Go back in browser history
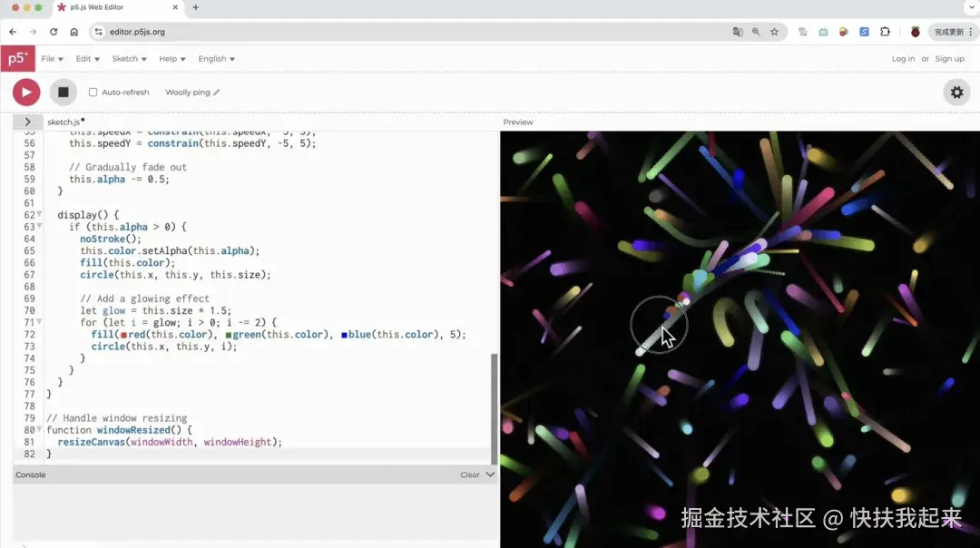The width and height of the screenshot is (980, 548). [x=13, y=32]
